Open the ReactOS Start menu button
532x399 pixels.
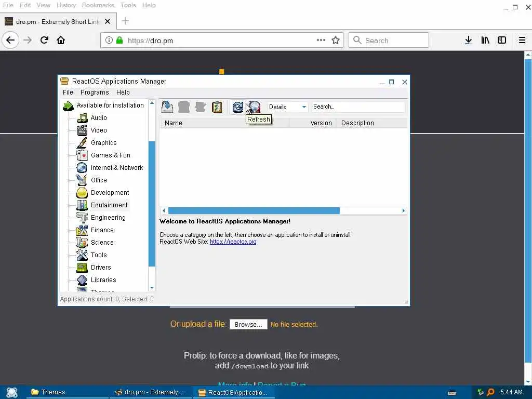coord(12,392)
